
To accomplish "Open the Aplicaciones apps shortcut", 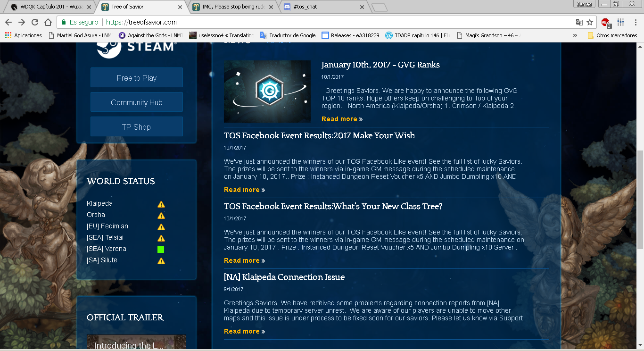I will click(24, 35).
